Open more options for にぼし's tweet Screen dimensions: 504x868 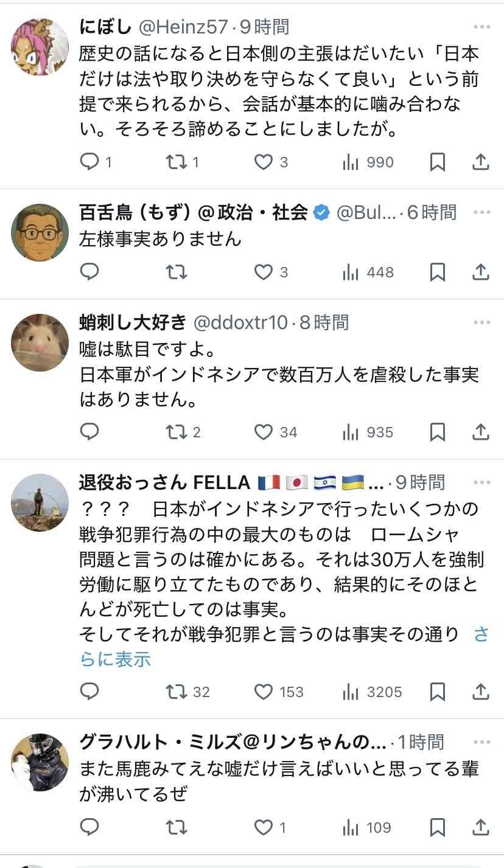pos(481,27)
